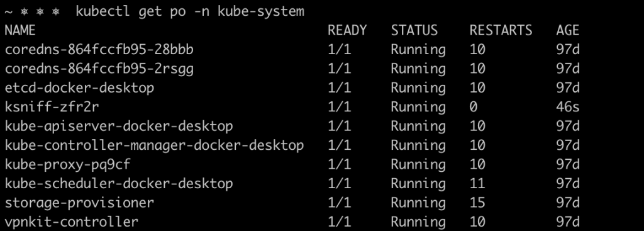Click the NAME column header
644x231 pixels.
pyautogui.click(x=20, y=30)
